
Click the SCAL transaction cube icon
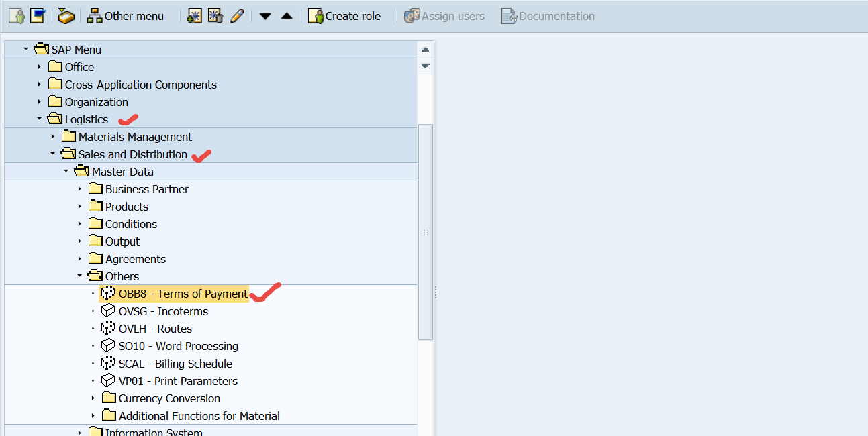(107, 363)
